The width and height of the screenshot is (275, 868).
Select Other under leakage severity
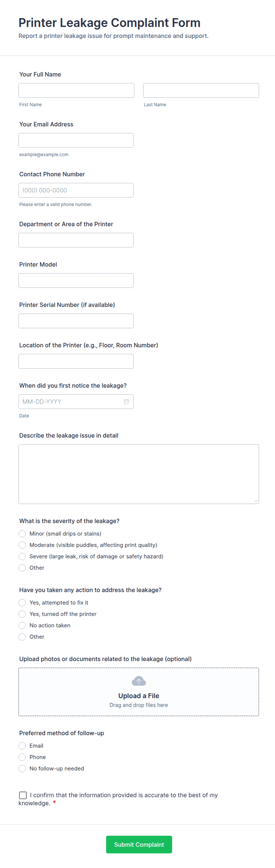tap(22, 568)
